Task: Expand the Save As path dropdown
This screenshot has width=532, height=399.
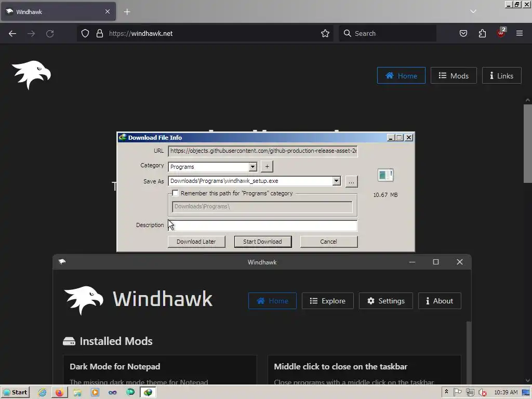Action: point(336,181)
